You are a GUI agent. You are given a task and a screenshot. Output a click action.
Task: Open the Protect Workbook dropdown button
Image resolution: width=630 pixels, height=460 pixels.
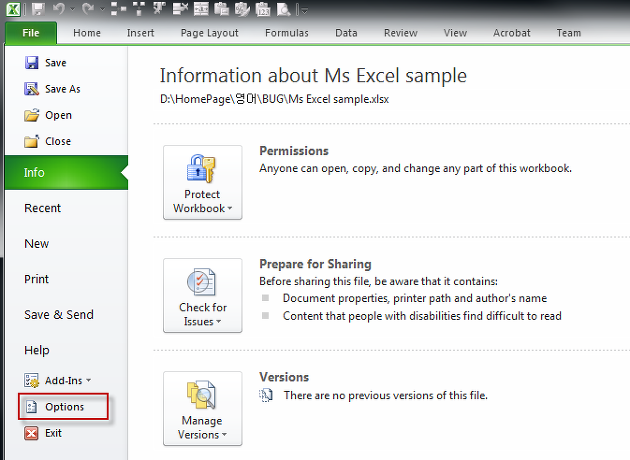point(202,182)
